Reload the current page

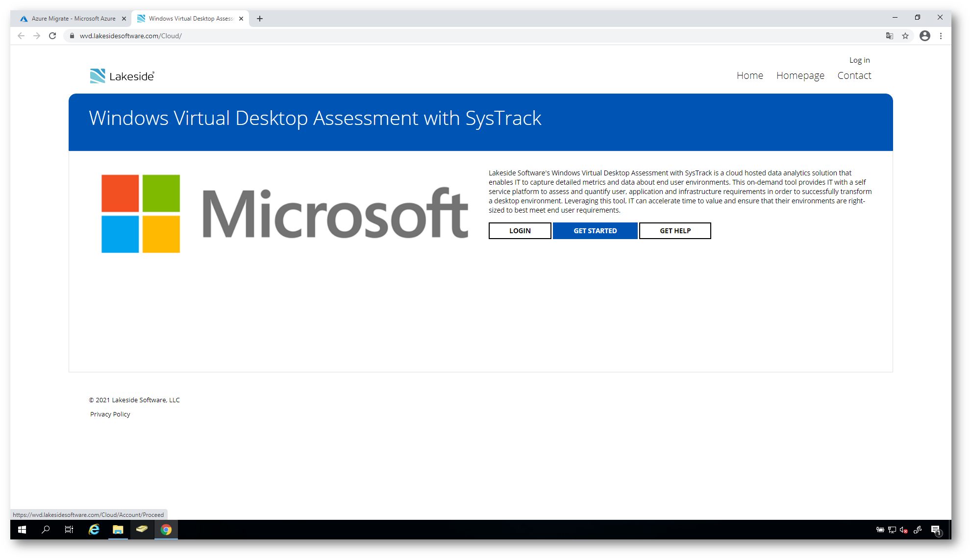pyautogui.click(x=52, y=36)
